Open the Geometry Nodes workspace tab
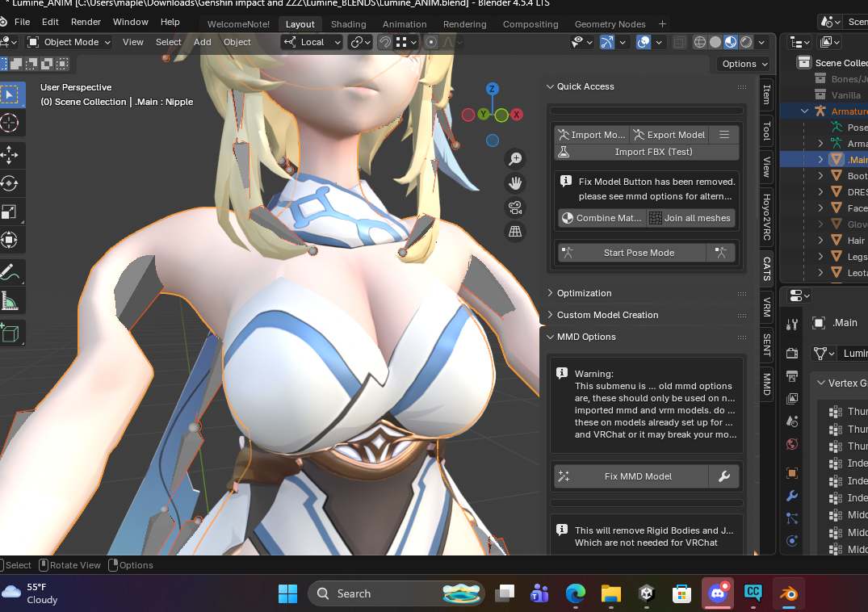Screen dimensions: 868x612 610,23
